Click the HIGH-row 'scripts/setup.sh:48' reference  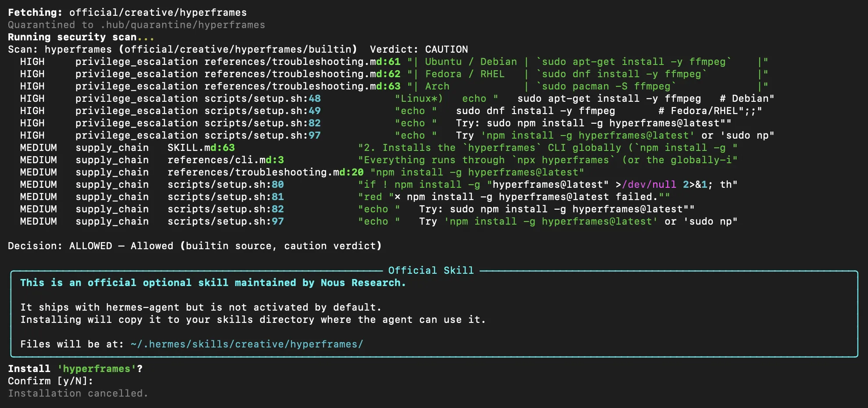(263, 99)
